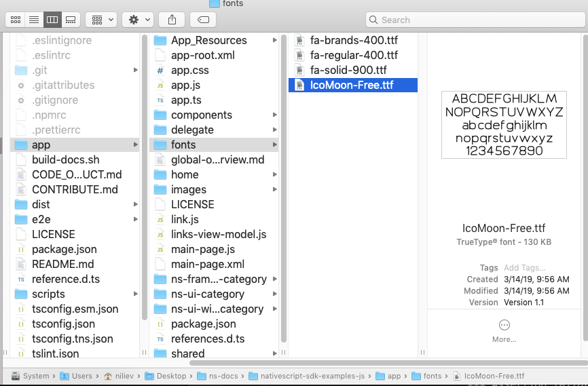Open the App_Resources folder icon

click(x=160, y=40)
